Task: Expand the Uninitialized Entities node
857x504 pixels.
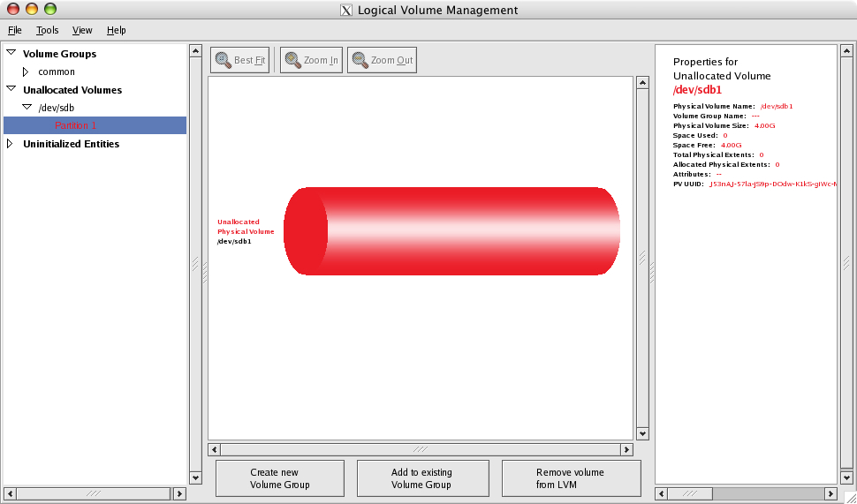Action: 11,144
